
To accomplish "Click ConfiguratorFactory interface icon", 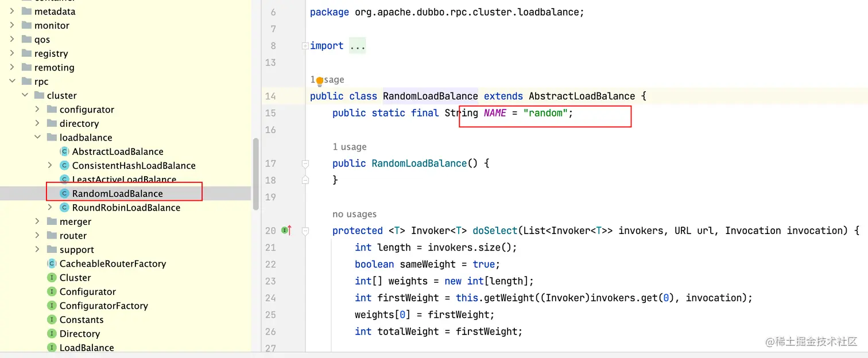I will pyautogui.click(x=52, y=306).
